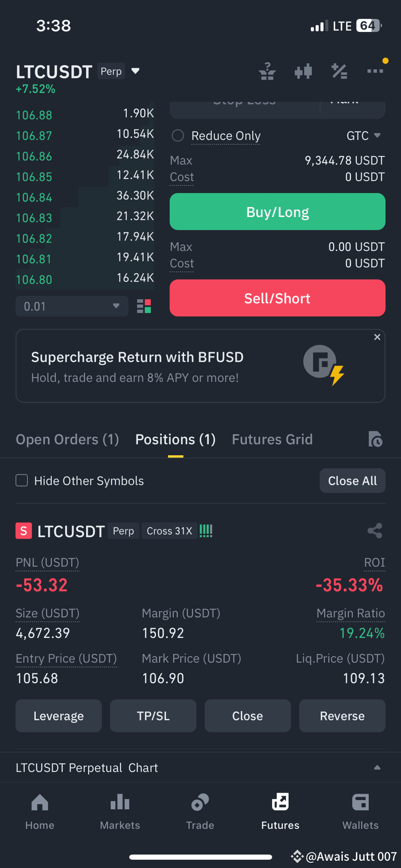The height and width of the screenshot is (868, 401).
Task: Enable the Reduce Only radio option
Action: click(x=178, y=136)
